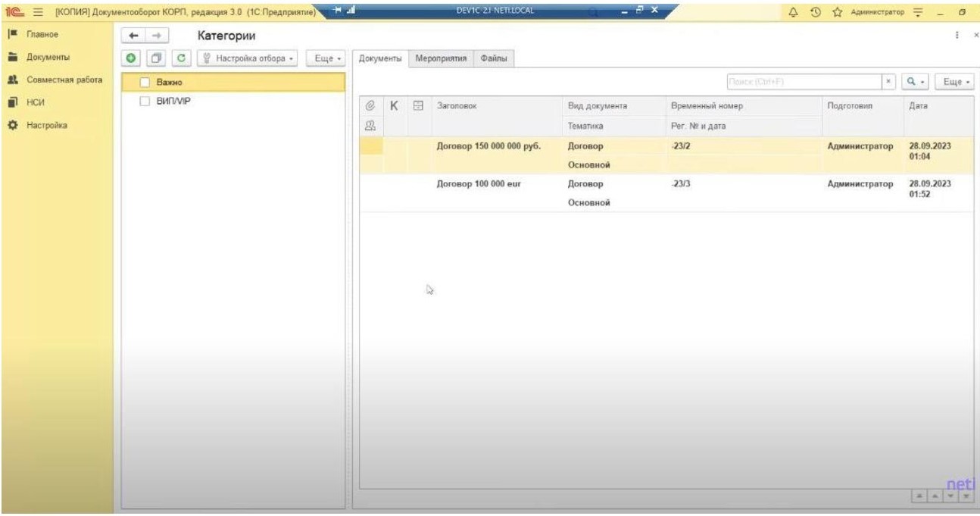Expand Еще menu above categories list
Image resolution: width=980 pixels, height=516 pixels.
point(327,58)
